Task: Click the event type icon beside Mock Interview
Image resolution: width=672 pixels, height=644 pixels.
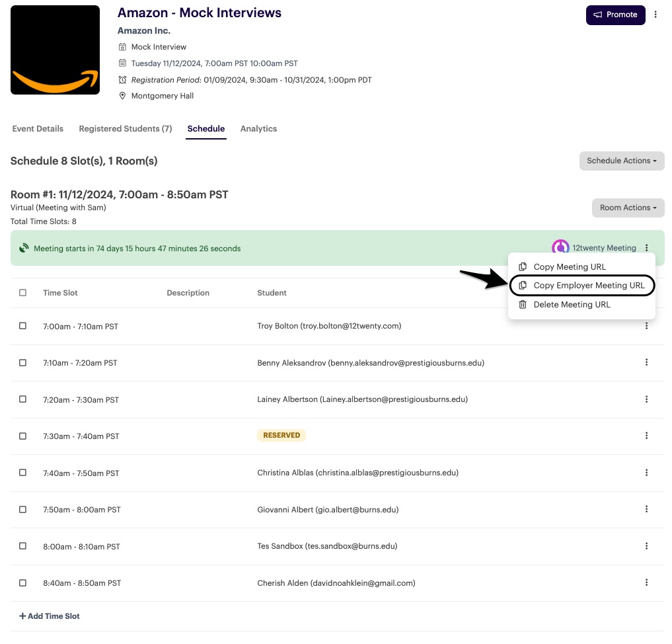Action: [122, 47]
